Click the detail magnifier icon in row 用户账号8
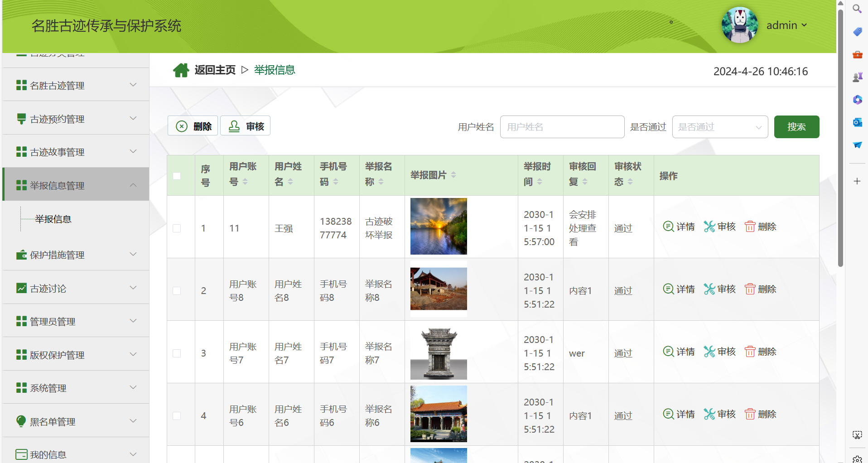868x463 pixels. (668, 289)
